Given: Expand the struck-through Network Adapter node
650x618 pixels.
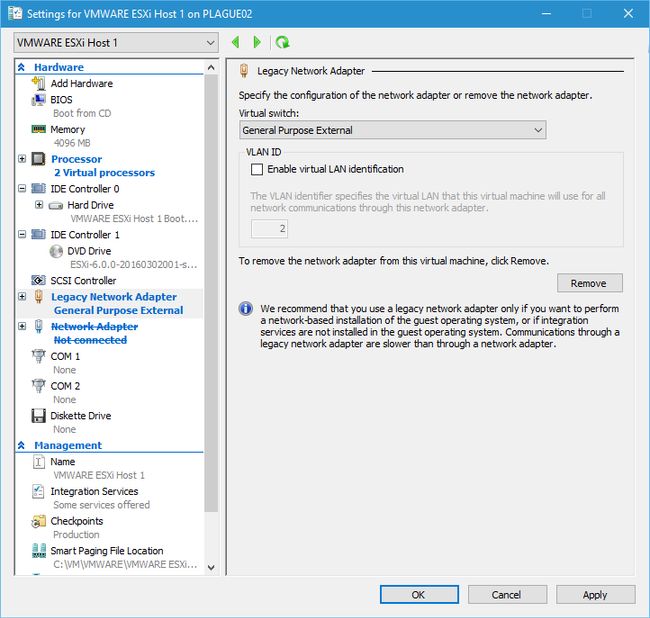Looking at the screenshot, I should pos(22,326).
